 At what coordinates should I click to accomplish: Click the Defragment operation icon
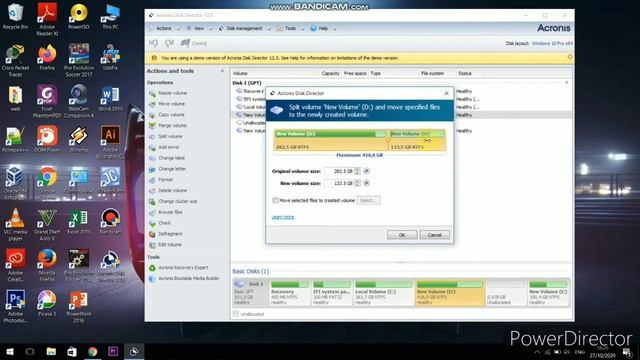(x=152, y=234)
